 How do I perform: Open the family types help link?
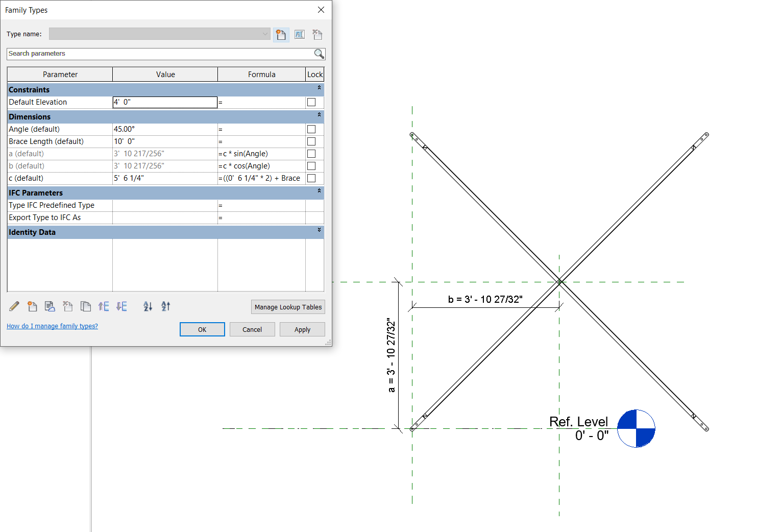[x=52, y=326]
